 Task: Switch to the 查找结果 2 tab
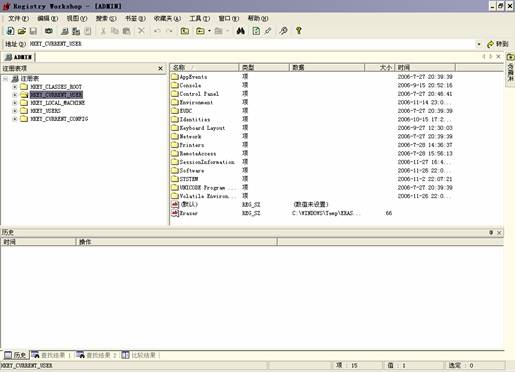96,355
